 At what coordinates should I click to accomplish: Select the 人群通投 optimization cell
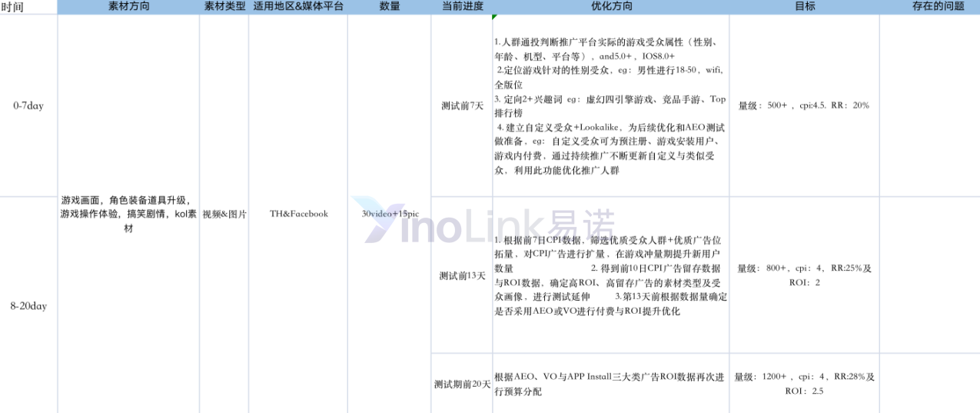[x=610, y=105]
